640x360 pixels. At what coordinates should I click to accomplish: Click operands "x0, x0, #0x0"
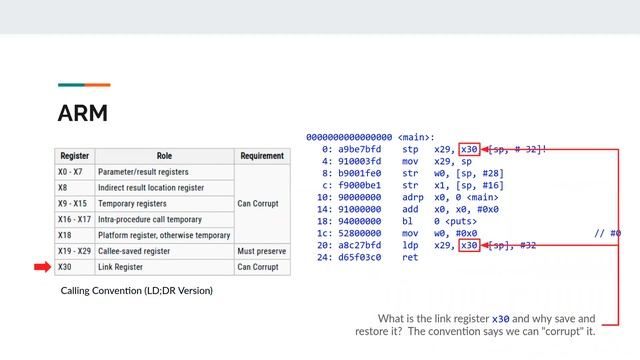pyautogui.click(x=467, y=209)
